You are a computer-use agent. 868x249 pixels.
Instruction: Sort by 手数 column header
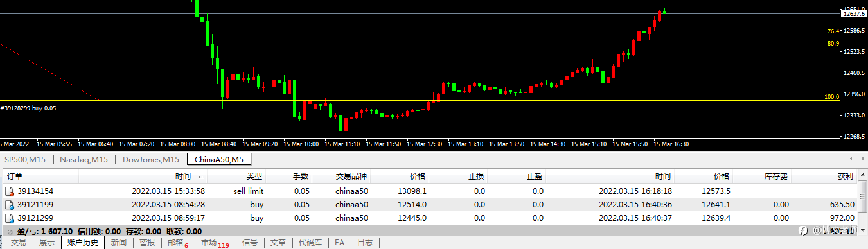coord(288,176)
